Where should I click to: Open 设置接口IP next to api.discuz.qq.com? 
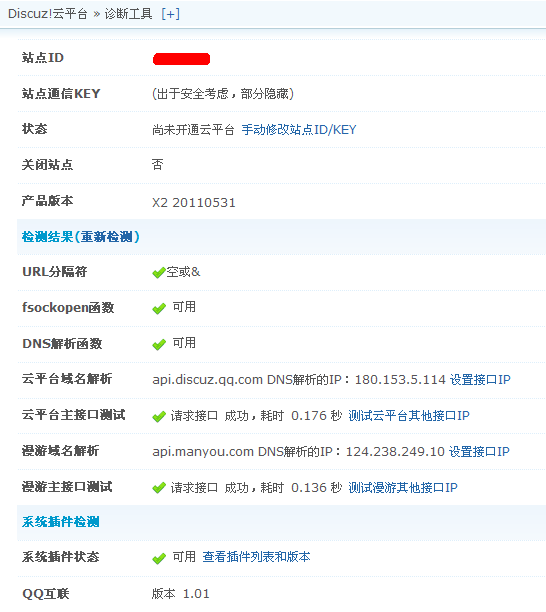click(480, 379)
